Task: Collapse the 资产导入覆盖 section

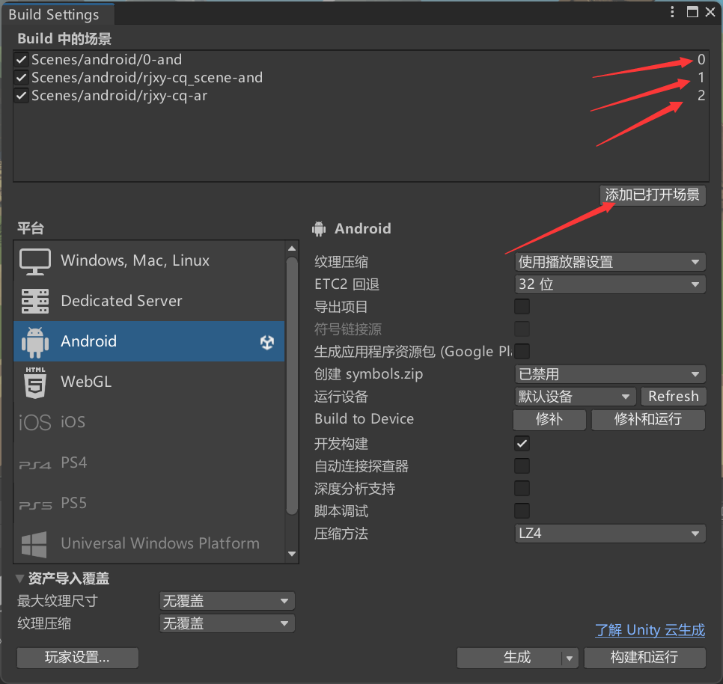Action: point(20,578)
